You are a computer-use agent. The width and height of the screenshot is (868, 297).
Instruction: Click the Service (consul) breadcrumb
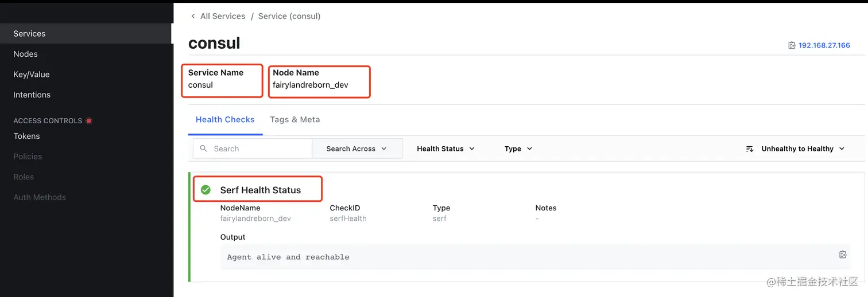point(289,16)
